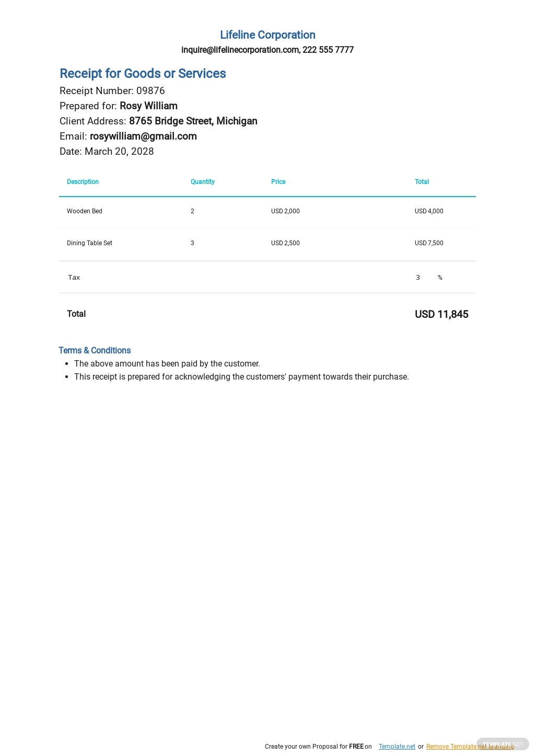Click the Price column header

pos(278,182)
